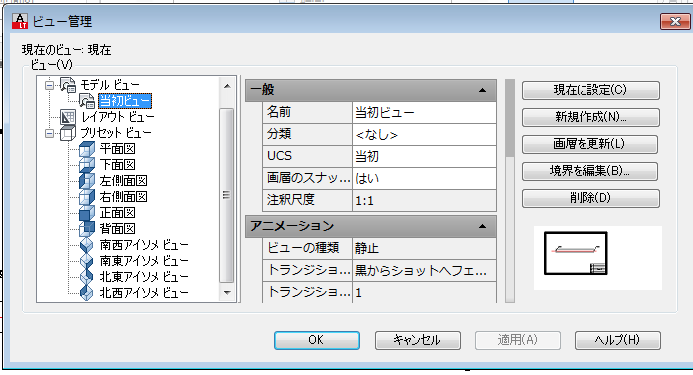Click the レイアウト ビュー icon

tap(68, 117)
